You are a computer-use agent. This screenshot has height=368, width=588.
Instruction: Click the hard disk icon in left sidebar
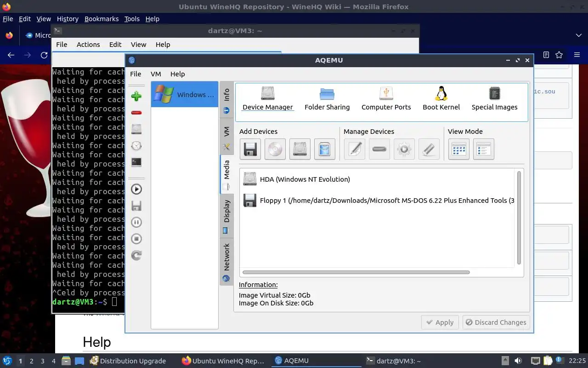[x=136, y=129]
